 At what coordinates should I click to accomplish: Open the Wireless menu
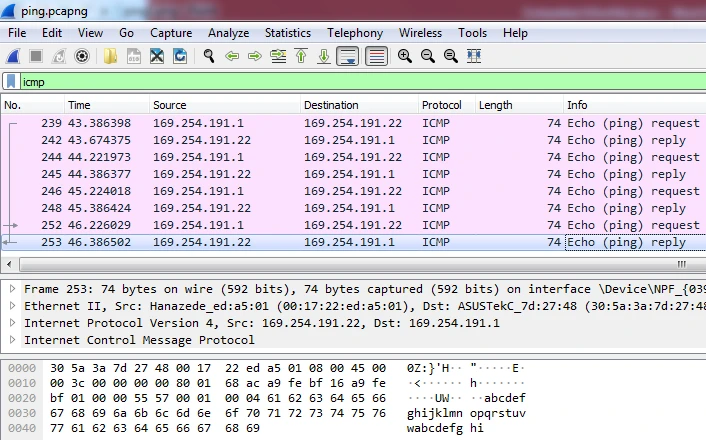pyautogui.click(x=421, y=33)
